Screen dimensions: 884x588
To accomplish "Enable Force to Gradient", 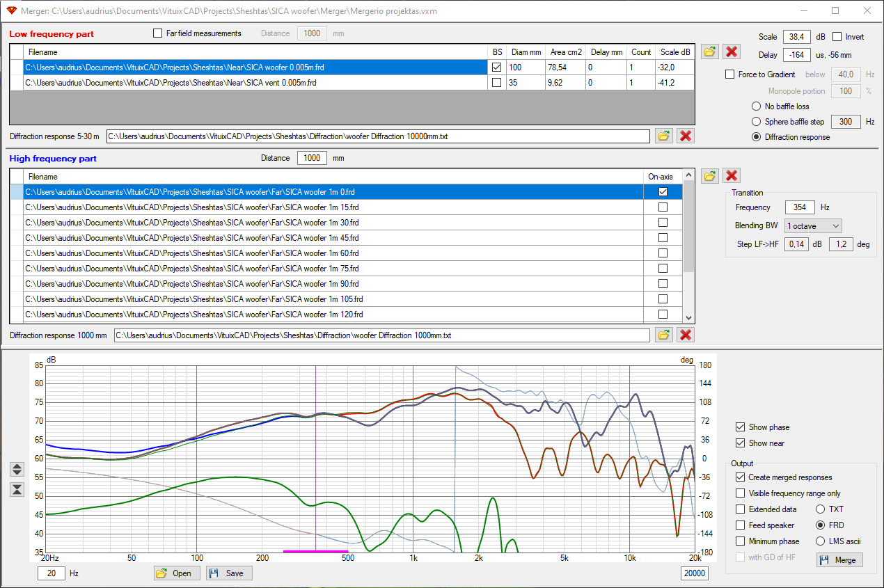I will pyautogui.click(x=729, y=74).
